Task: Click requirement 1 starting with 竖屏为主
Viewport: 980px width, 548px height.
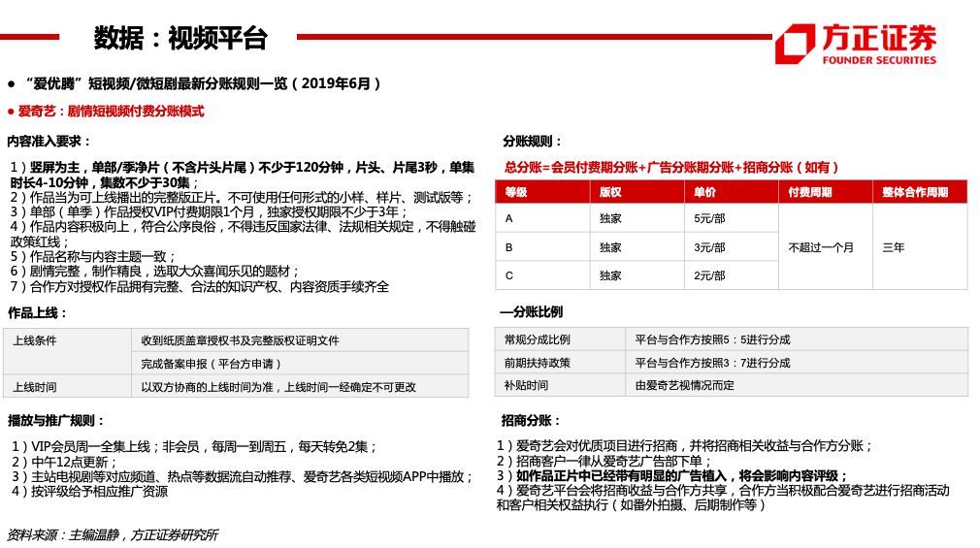Action: 243,175
